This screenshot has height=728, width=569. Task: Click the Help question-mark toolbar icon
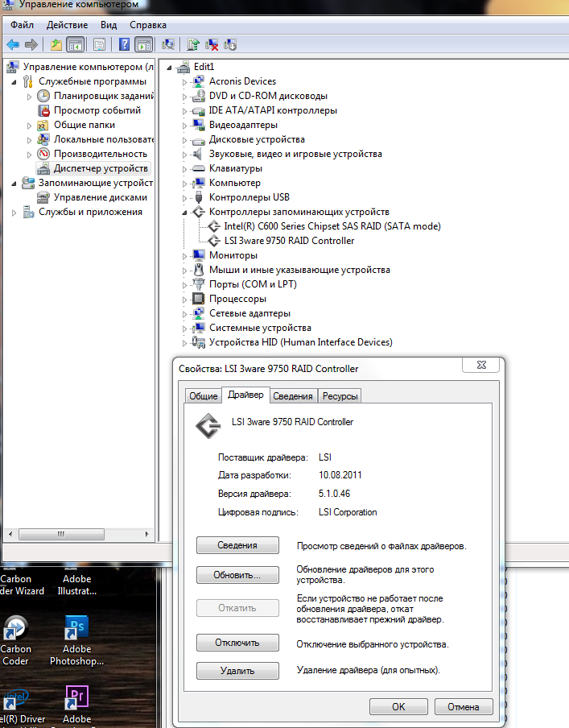[125, 44]
